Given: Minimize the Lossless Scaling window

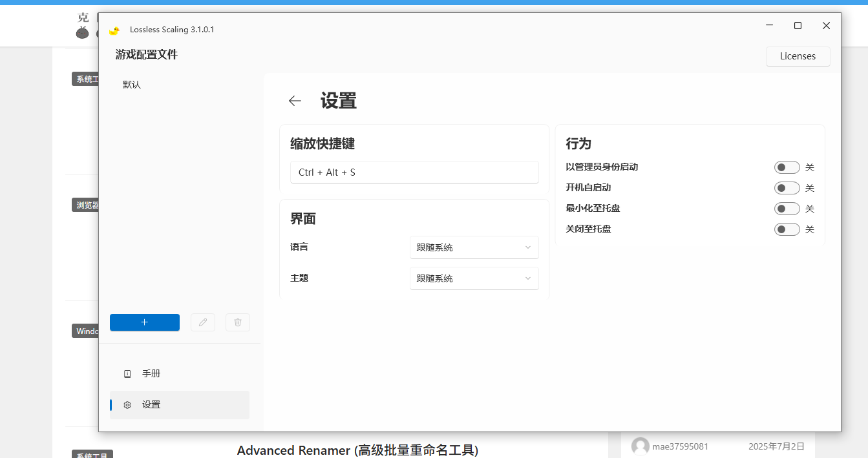Looking at the screenshot, I should click(x=769, y=26).
